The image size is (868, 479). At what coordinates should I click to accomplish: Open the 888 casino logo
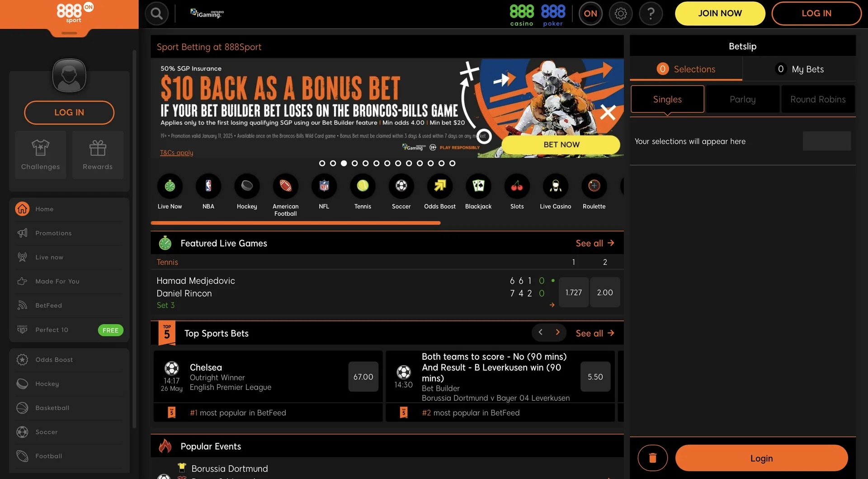pos(522,15)
